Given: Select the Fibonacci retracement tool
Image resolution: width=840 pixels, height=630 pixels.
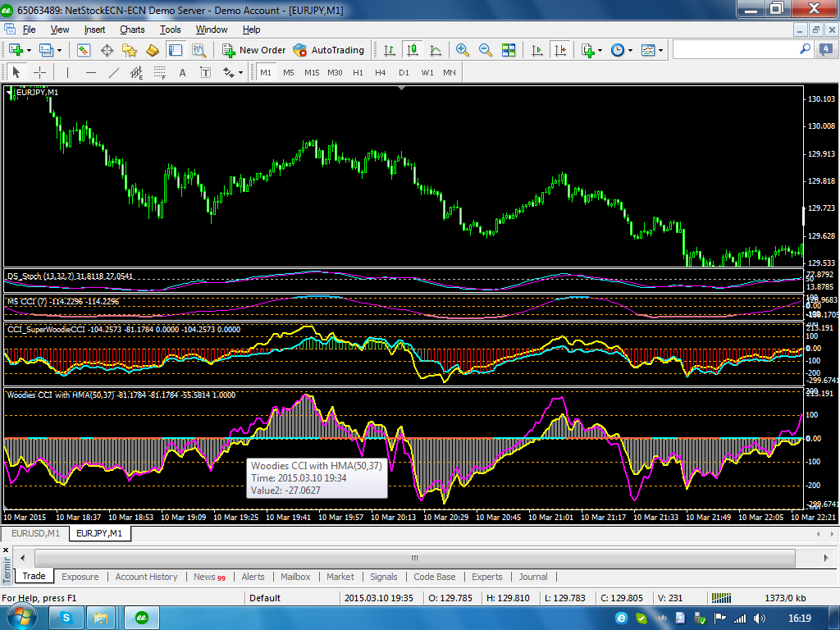Looking at the screenshot, I should 159,72.
